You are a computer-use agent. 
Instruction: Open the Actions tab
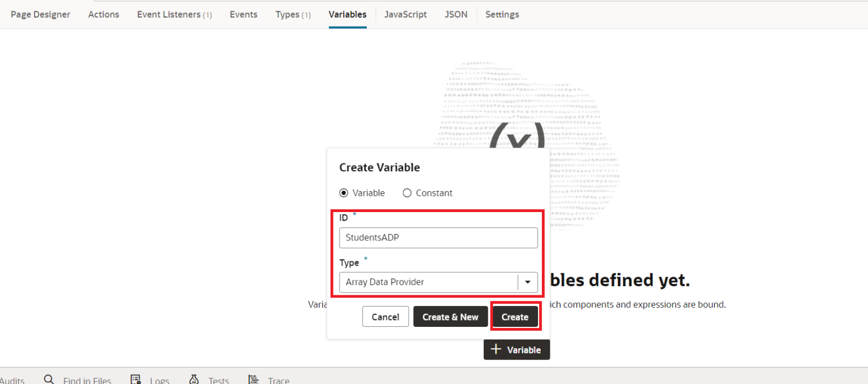coord(103,14)
